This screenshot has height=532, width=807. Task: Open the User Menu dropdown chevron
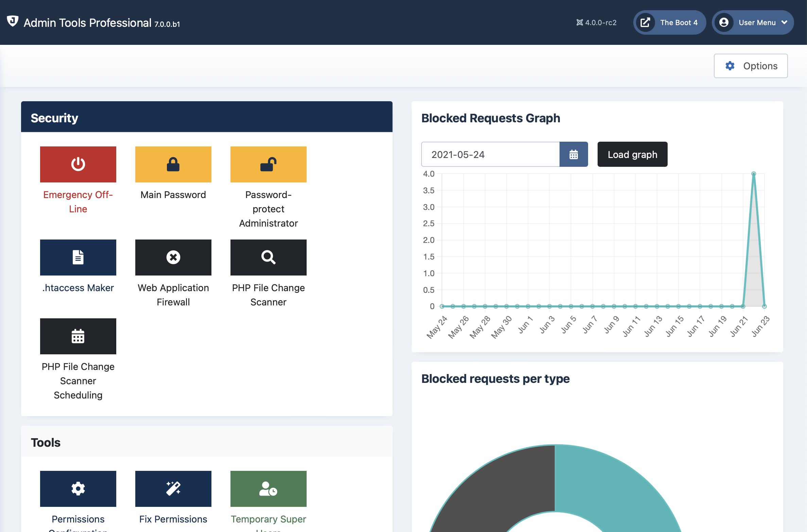[x=785, y=22]
